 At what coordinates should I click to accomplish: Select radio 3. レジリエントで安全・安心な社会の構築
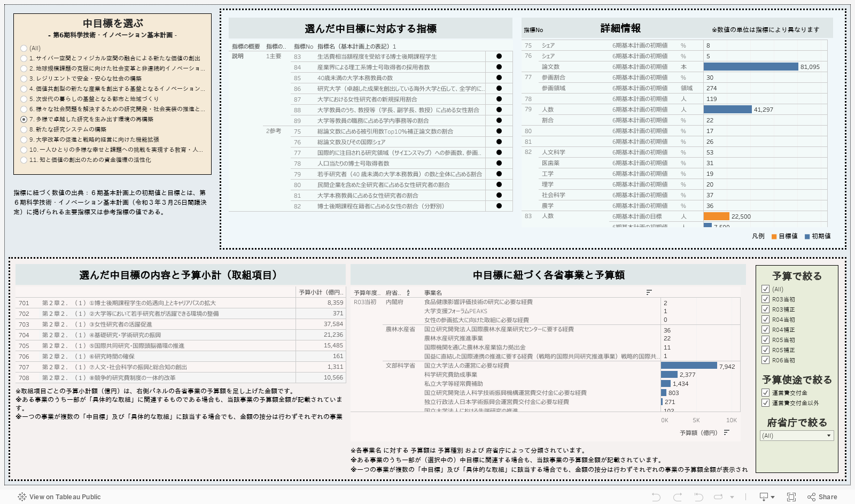(x=24, y=79)
